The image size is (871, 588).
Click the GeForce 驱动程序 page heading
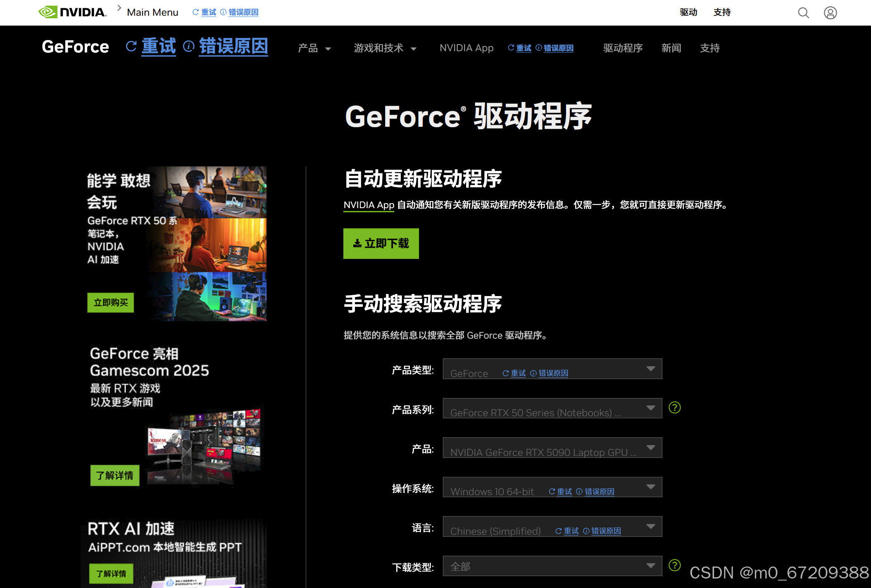click(x=468, y=116)
